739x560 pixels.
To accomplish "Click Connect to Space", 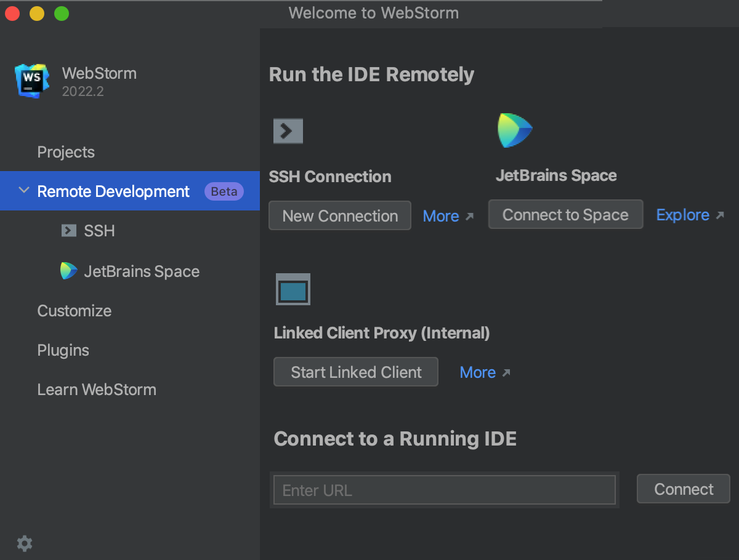I will pos(565,214).
